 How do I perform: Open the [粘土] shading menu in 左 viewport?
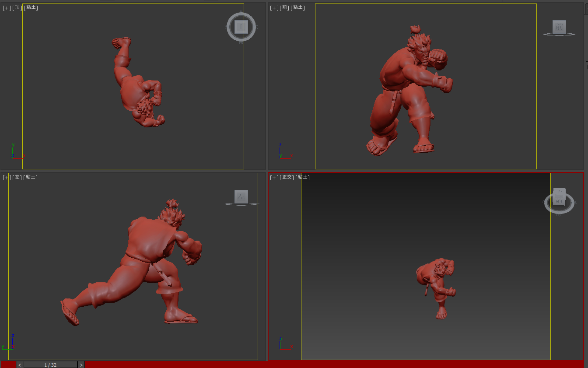[x=31, y=177]
